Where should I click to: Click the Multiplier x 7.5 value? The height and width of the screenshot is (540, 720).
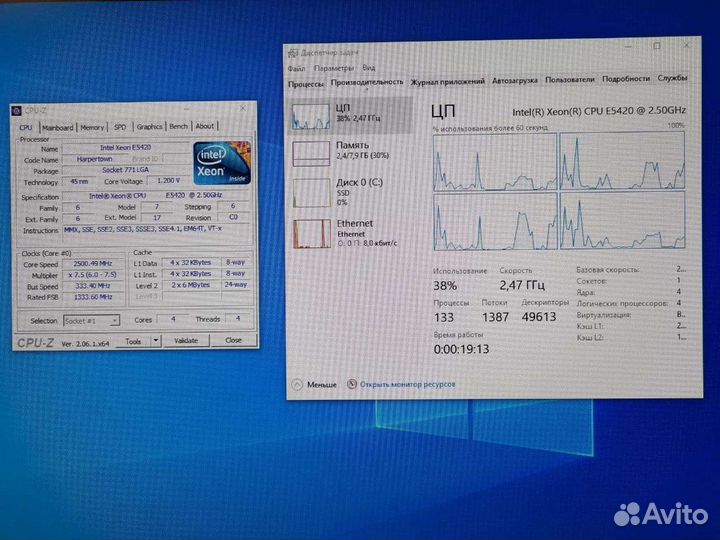[93, 275]
